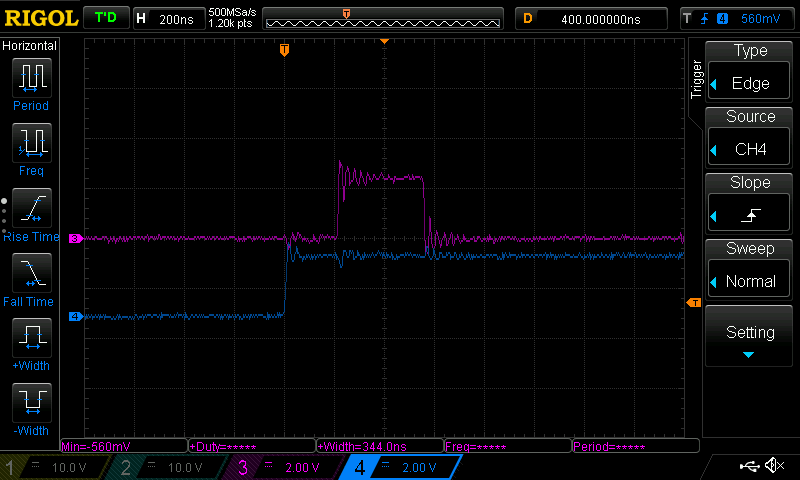The width and height of the screenshot is (800, 480).
Task: Click the waveform memory overview bar
Action: (383, 19)
